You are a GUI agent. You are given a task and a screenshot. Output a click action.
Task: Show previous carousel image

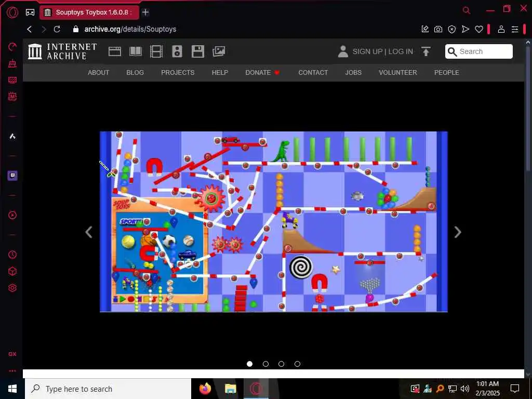coord(89,232)
